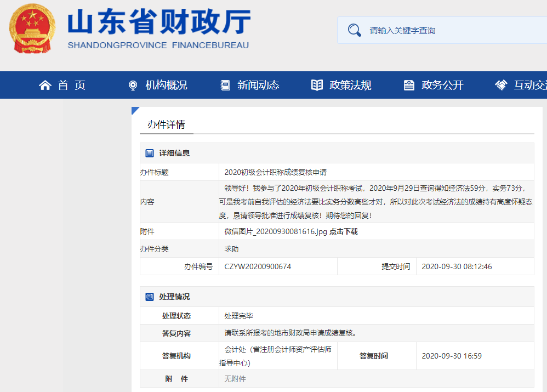Click the document icon beside 详细信息
Image resolution: width=547 pixels, height=392 pixels.
click(150, 153)
